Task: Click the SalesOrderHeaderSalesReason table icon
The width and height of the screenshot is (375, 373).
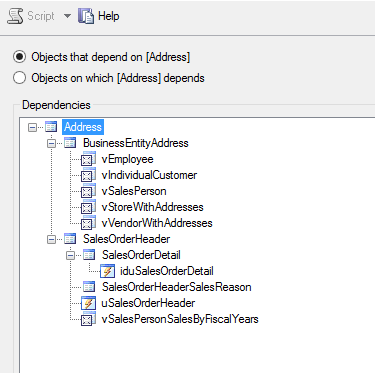Action: click(89, 287)
